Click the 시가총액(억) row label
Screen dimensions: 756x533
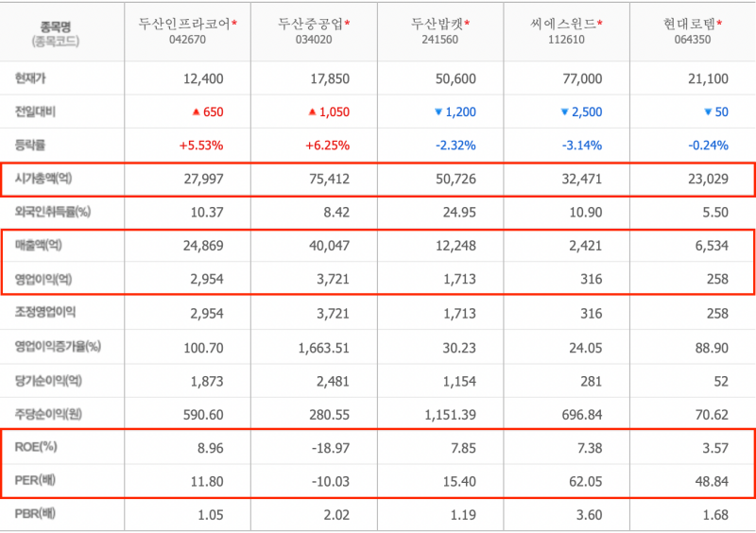pyautogui.click(x=43, y=179)
